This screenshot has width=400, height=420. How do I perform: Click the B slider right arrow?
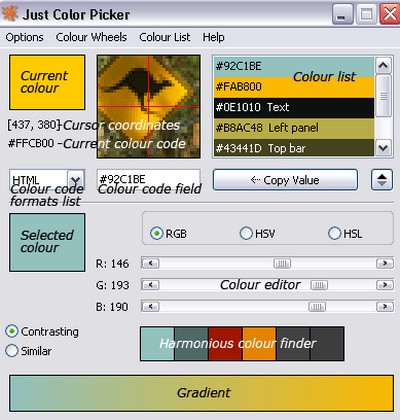pyautogui.click(x=385, y=307)
